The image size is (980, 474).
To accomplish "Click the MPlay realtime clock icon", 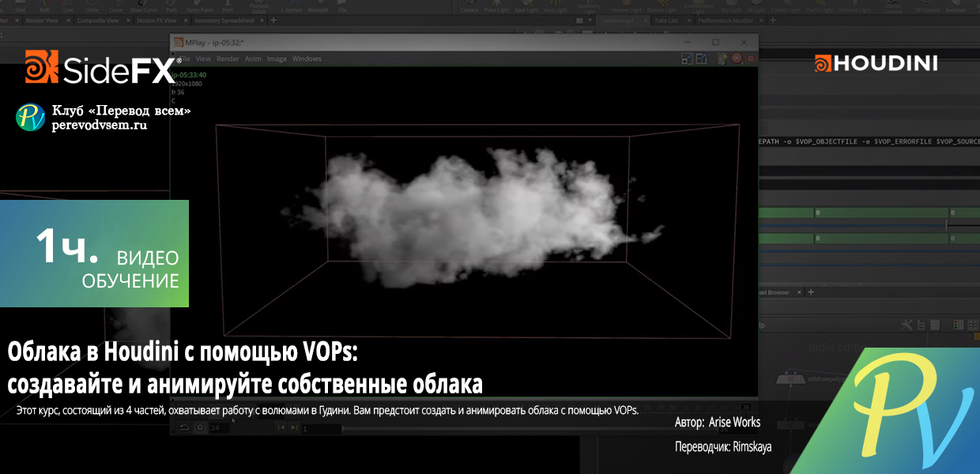I will [200, 427].
